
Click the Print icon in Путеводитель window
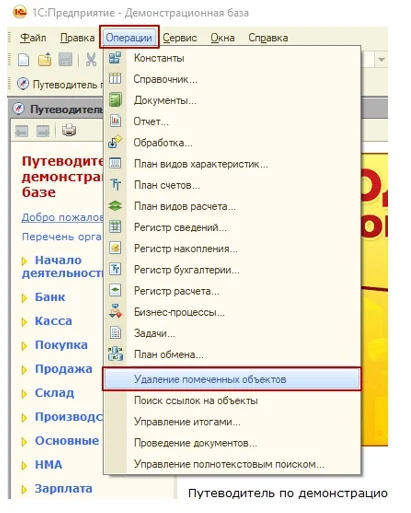pyautogui.click(x=69, y=130)
